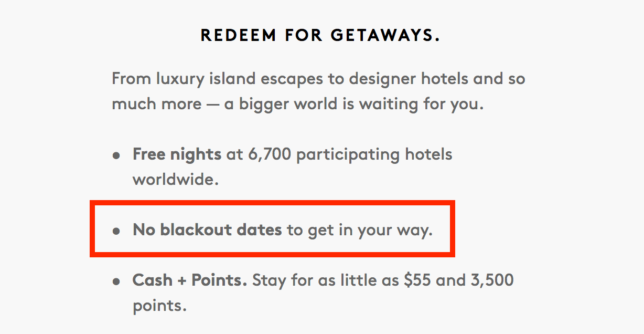The image size is (644, 334).
Task: Select the bold "Cash + Points." text
Action: (x=190, y=280)
